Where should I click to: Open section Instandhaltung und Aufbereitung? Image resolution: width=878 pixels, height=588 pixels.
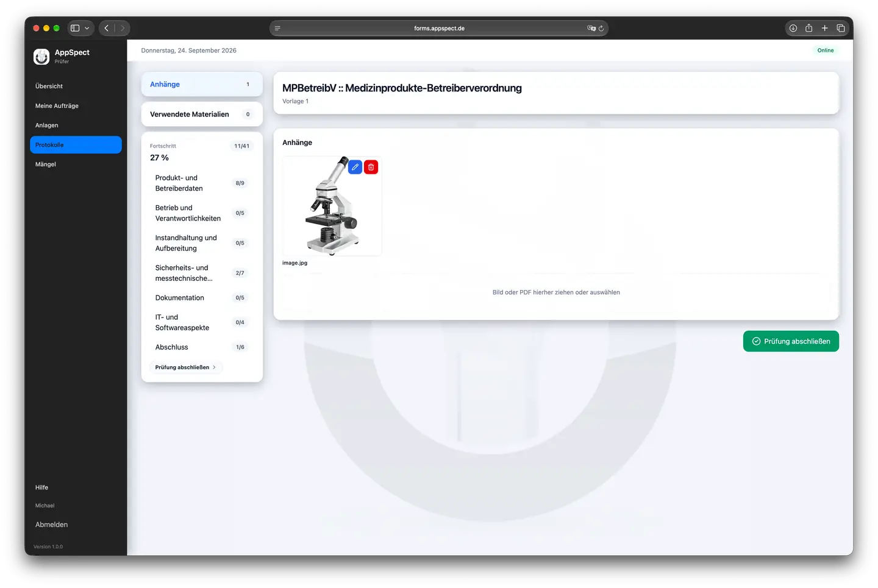tap(202, 243)
